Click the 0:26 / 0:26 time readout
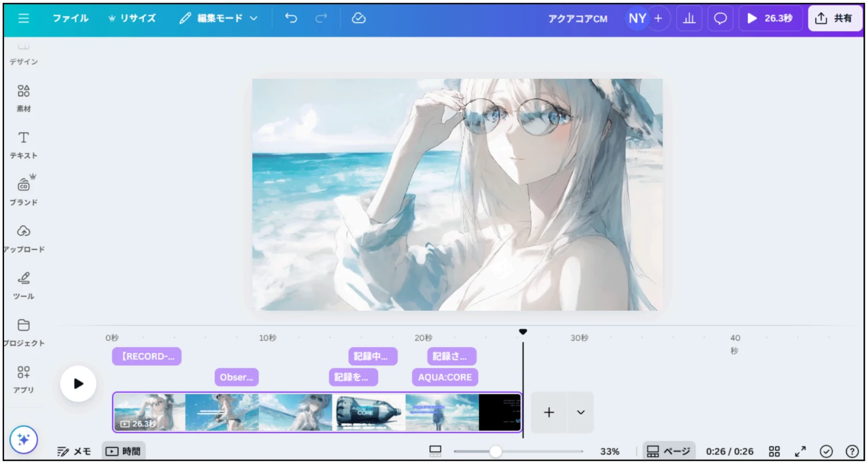Viewport: 868px width, 464px height. pos(730,452)
